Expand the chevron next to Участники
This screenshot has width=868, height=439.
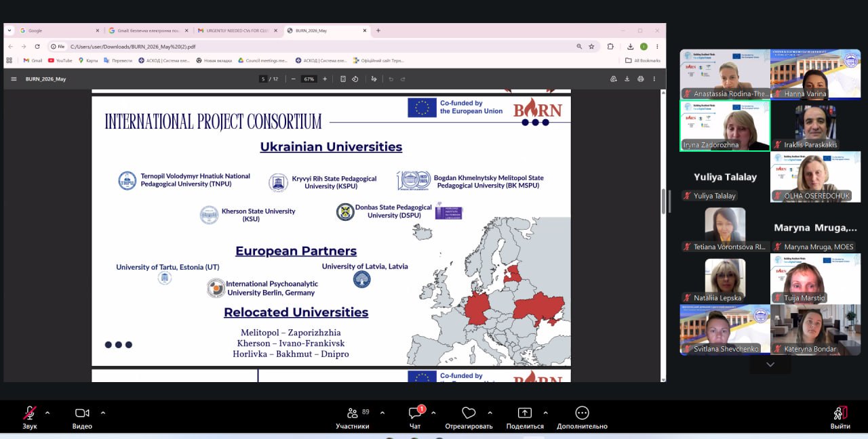point(382,413)
